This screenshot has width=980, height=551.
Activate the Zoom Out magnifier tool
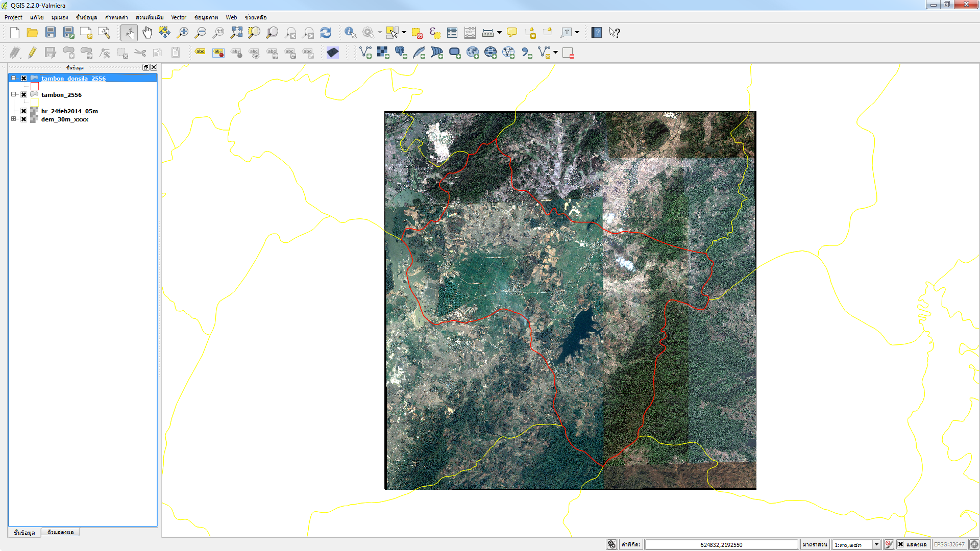coord(201,33)
